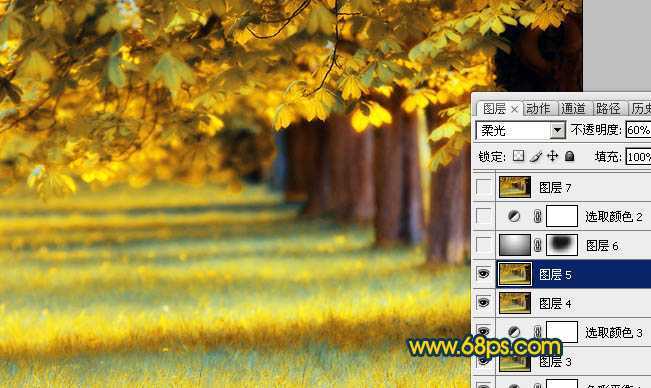The height and width of the screenshot is (388, 651).
Task: Select layer named 图层 6
Action: (x=602, y=246)
